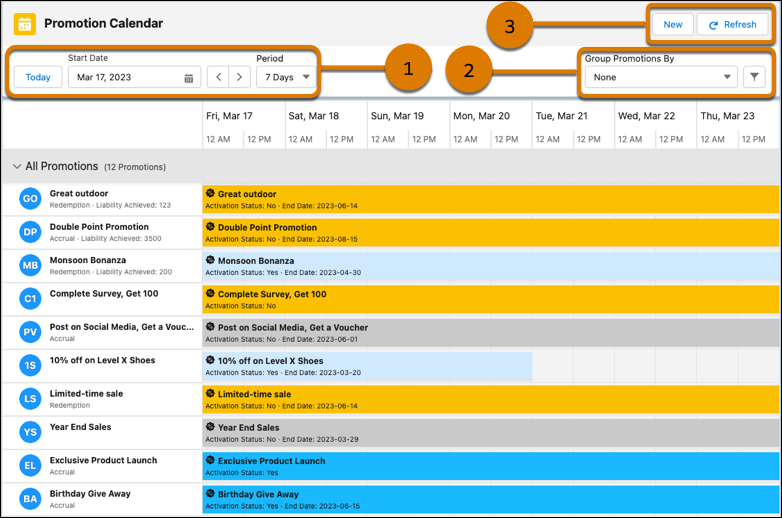Click the DP avatar for Double Point Promotion
782x518 pixels.
(30, 232)
